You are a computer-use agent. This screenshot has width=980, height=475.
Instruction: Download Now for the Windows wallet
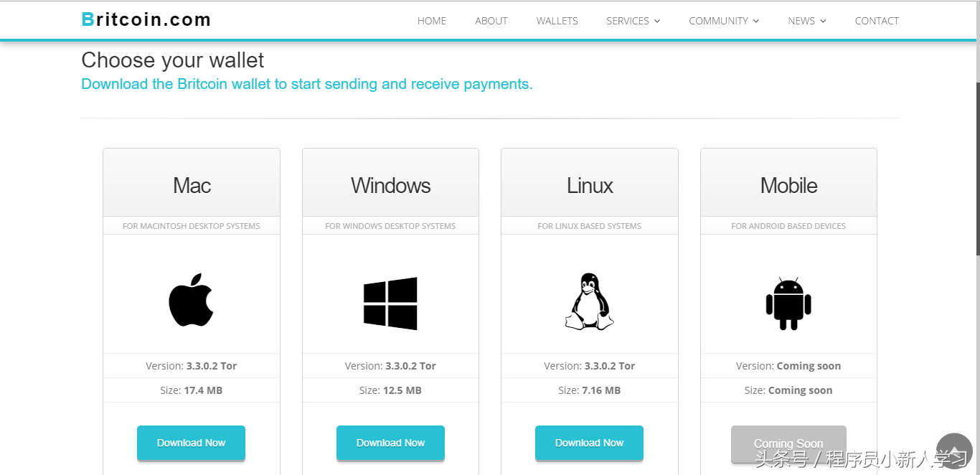click(390, 443)
